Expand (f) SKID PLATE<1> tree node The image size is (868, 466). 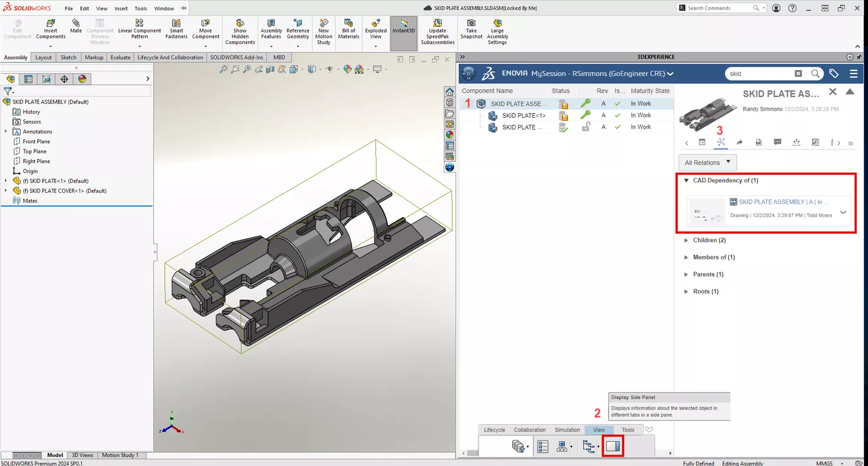[x=6, y=181]
